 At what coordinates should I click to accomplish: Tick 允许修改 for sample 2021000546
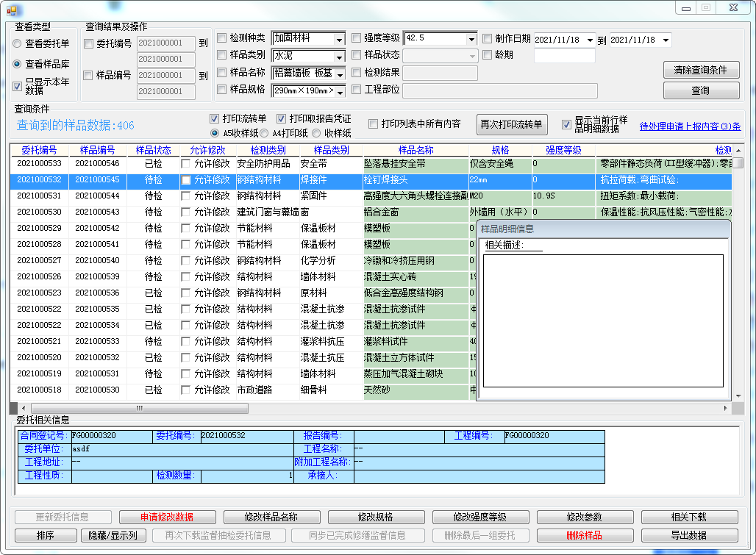(186, 164)
